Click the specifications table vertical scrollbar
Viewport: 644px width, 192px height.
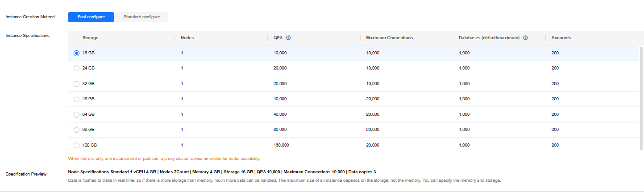[641, 98]
